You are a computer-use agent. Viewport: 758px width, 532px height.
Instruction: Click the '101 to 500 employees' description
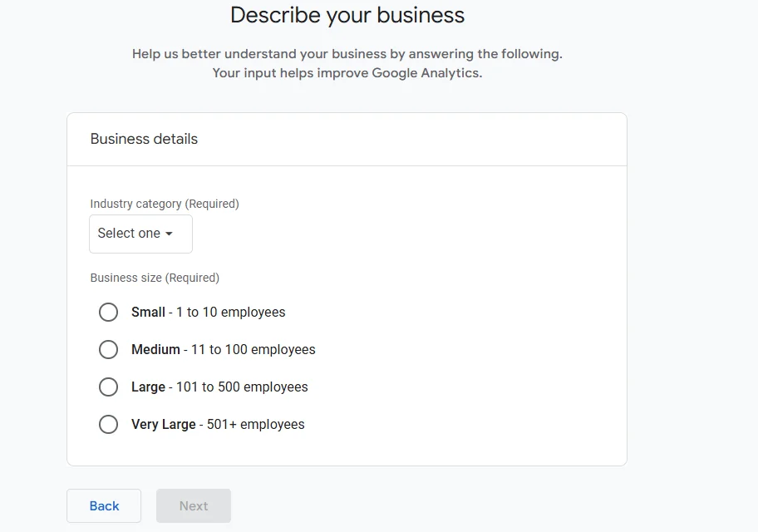(x=242, y=387)
